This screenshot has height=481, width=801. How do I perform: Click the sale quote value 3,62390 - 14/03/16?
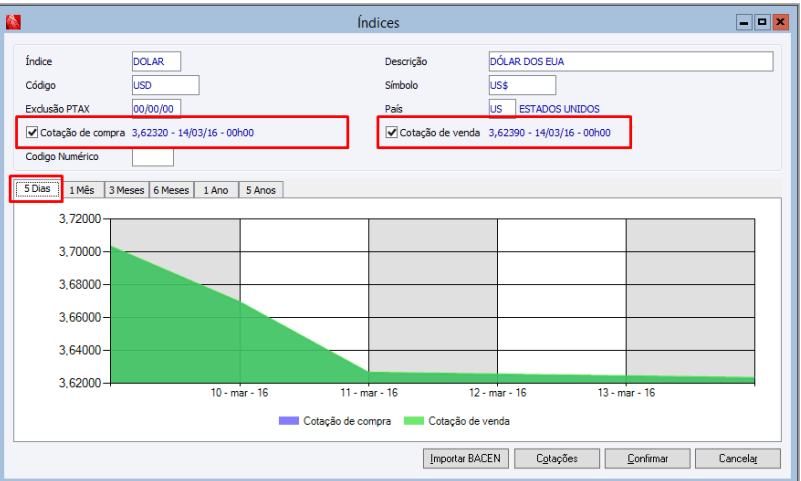coord(550,133)
